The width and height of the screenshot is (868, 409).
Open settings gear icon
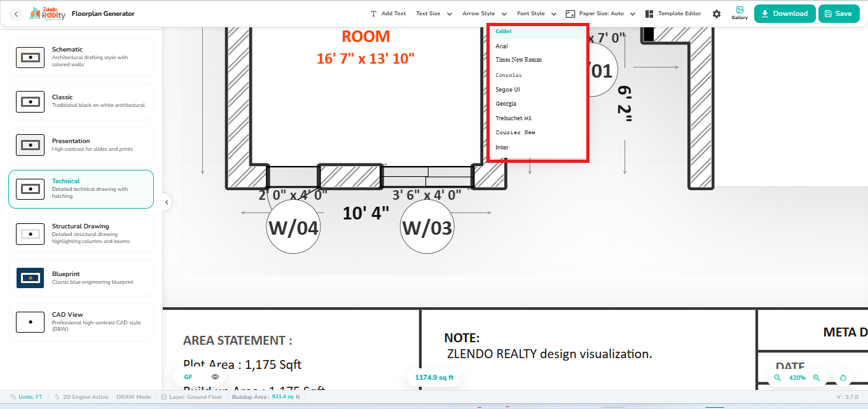[x=717, y=13]
